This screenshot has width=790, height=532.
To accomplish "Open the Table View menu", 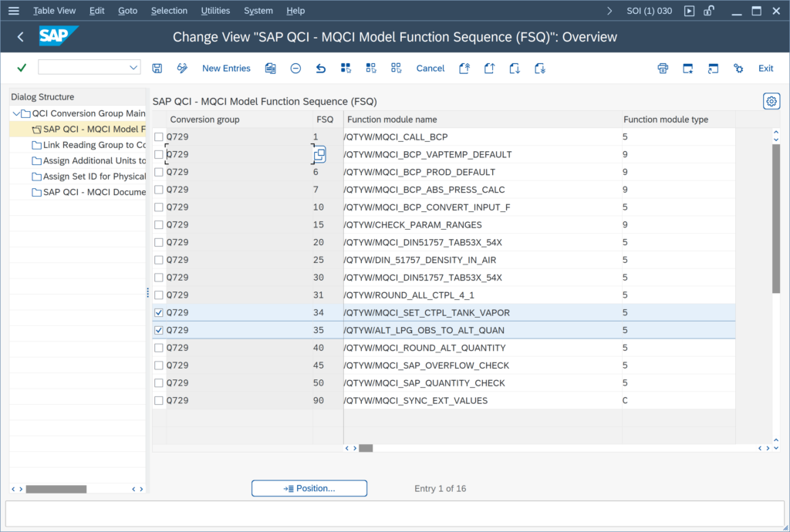I will pyautogui.click(x=55, y=11).
